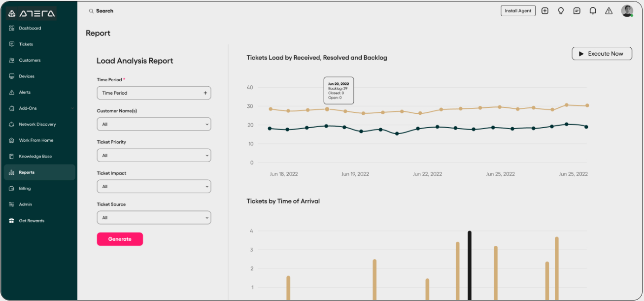
Task: Open the Ticket Source dropdown
Action: [154, 218]
